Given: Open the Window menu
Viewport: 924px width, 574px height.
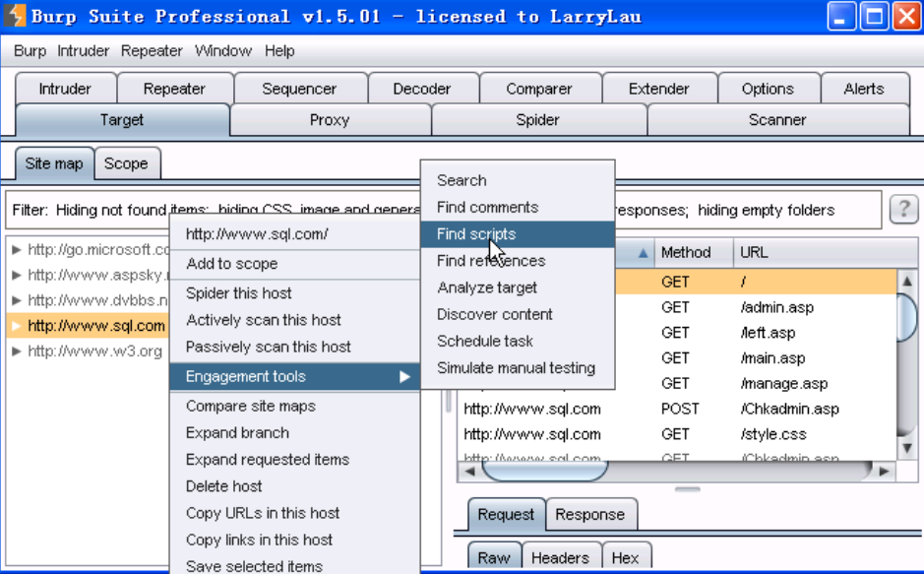Looking at the screenshot, I should 223,50.
